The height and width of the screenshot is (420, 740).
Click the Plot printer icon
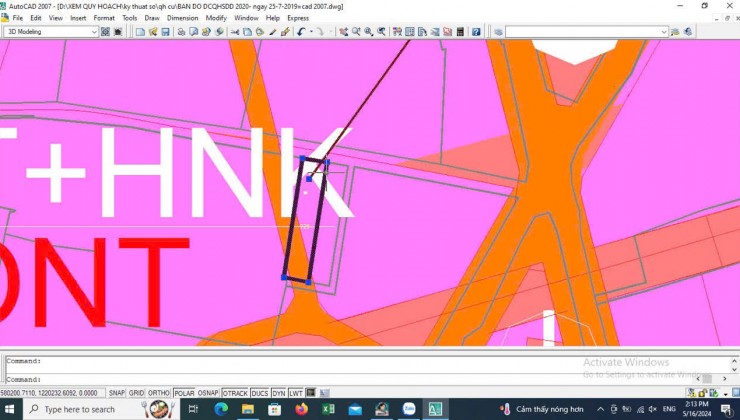click(x=181, y=32)
